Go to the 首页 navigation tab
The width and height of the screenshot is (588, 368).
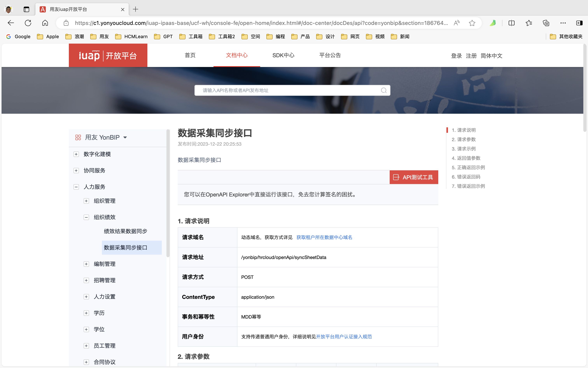pos(190,55)
